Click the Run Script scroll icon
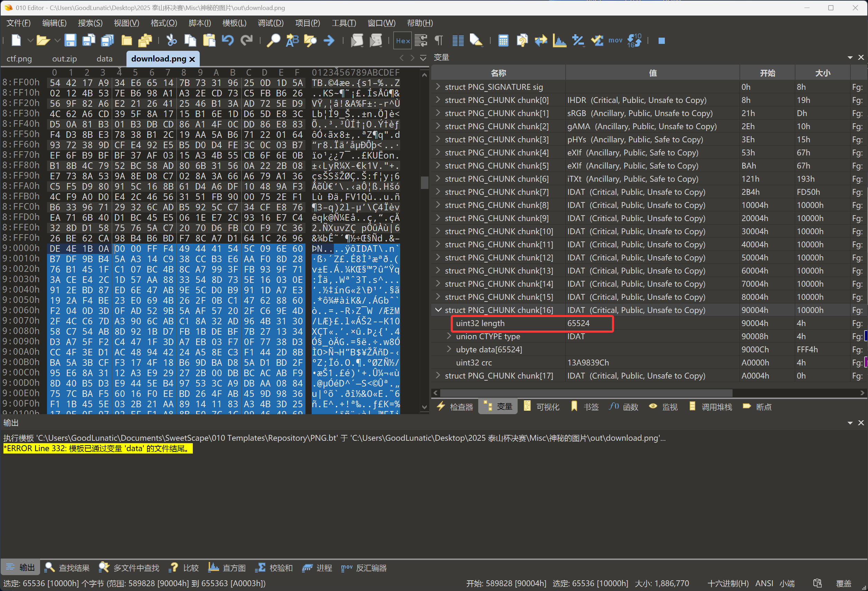The image size is (868, 591). [x=357, y=40]
